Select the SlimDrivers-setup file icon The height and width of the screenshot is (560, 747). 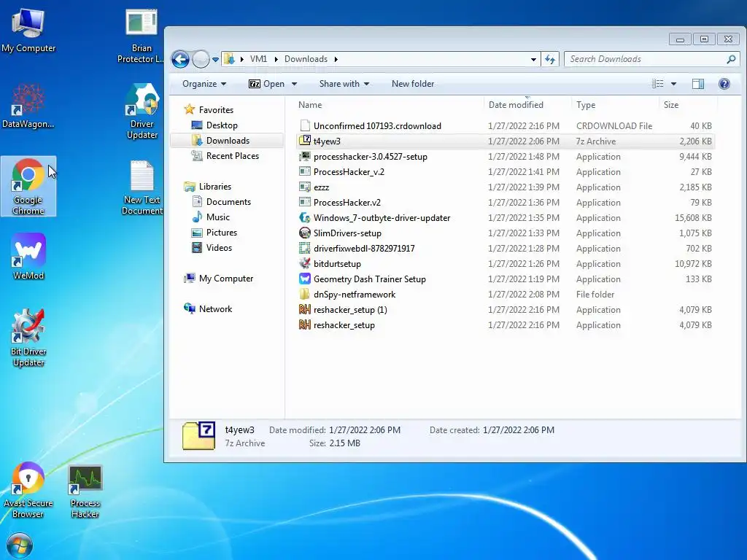pos(305,233)
